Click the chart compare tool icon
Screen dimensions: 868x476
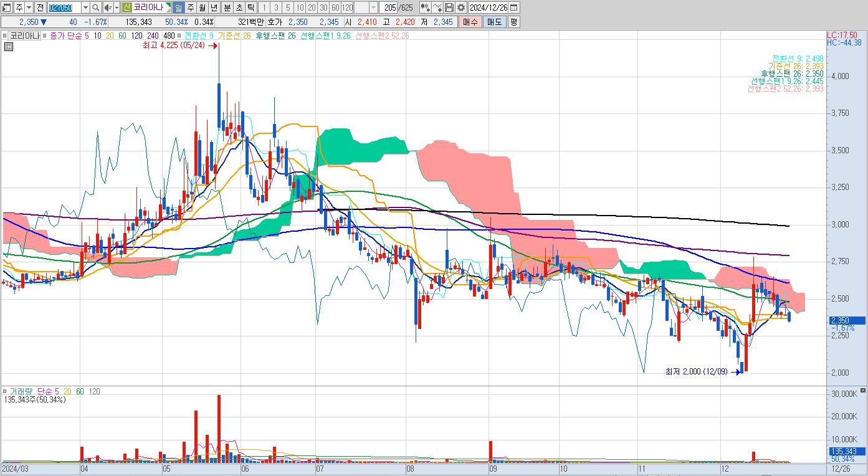(x=426, y=7)
